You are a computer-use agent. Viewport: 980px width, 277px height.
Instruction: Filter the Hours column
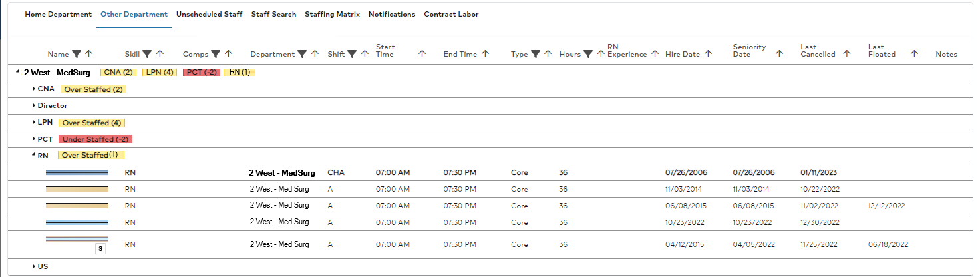tap(588, 54)
